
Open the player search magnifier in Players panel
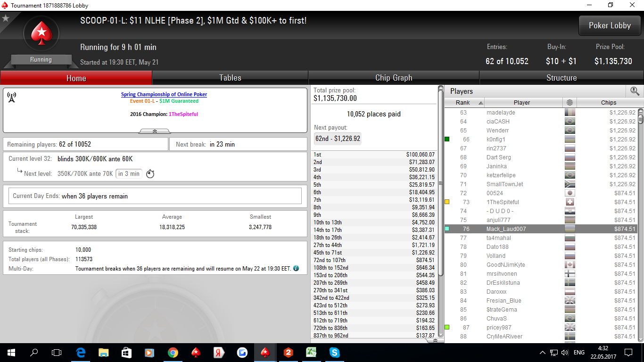635,91
